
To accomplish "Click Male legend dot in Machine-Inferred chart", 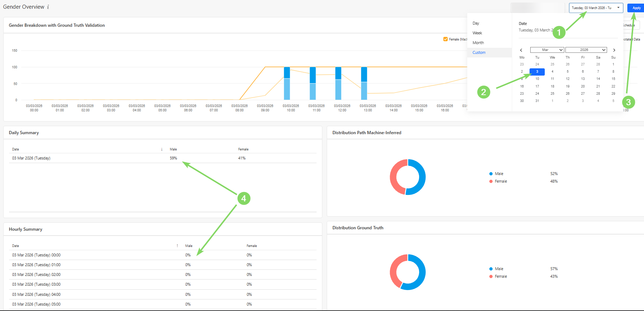I will pos(491,174).
